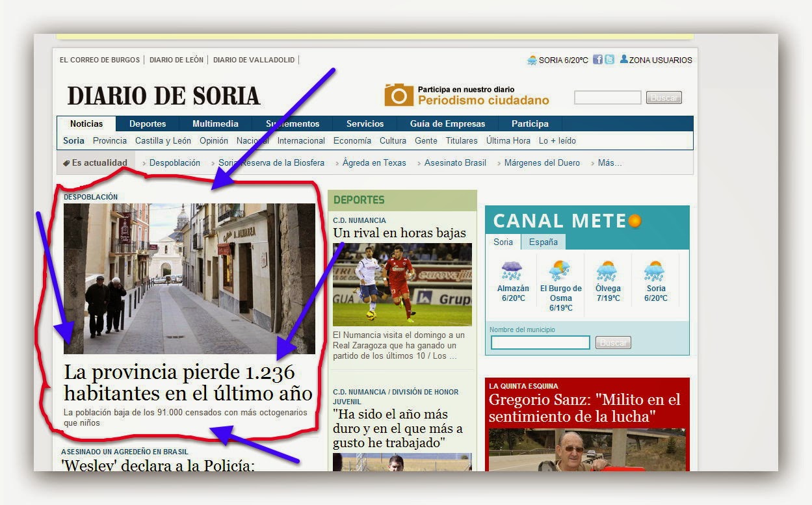Open the Twitter icon in header
The height and width of the screenshot is (505, 812).
click(609, 60)
